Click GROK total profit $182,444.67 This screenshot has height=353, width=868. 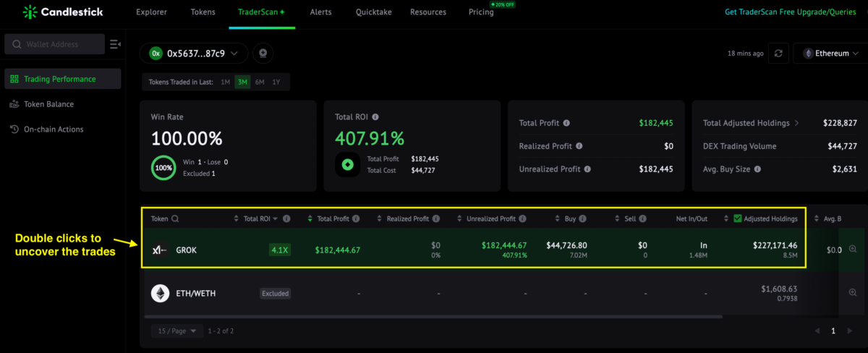338,250
